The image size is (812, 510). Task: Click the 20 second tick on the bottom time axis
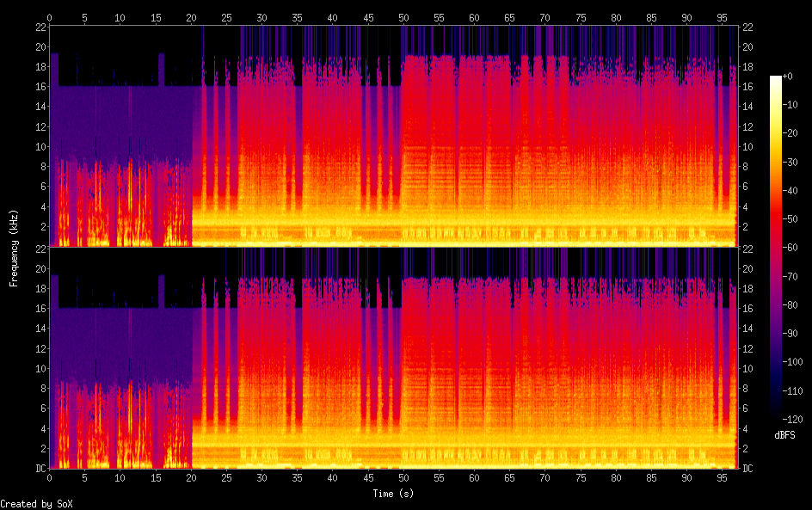point(191,478)
